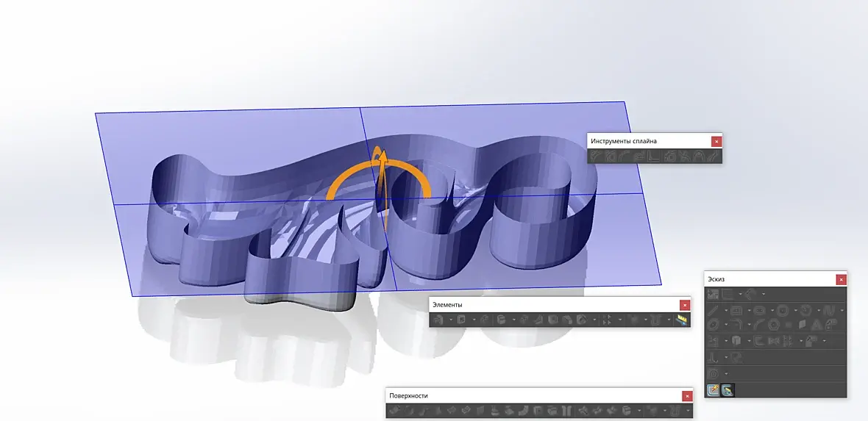Toggle Rapid Sketch in Эскиз toolbar
Screen dimensions: 868x421
(713, 390)
